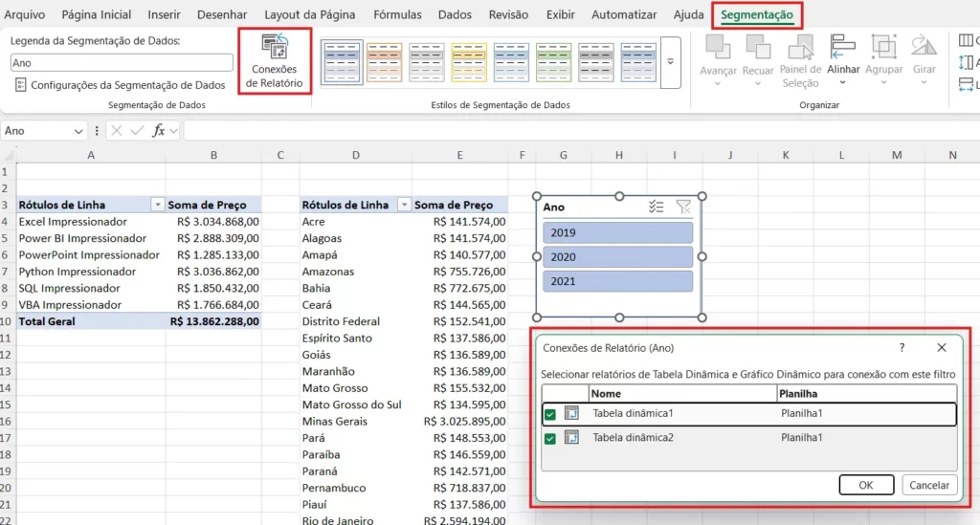This screenshot has height=525, width=980.
Task: Click Cancelar in the dialog
Action: tap(928, 485)
